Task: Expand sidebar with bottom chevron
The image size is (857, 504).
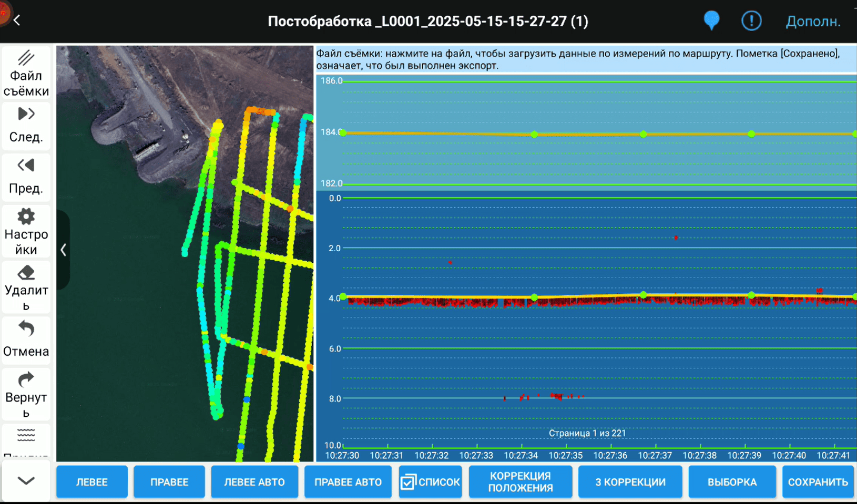Action: point(26,480)
